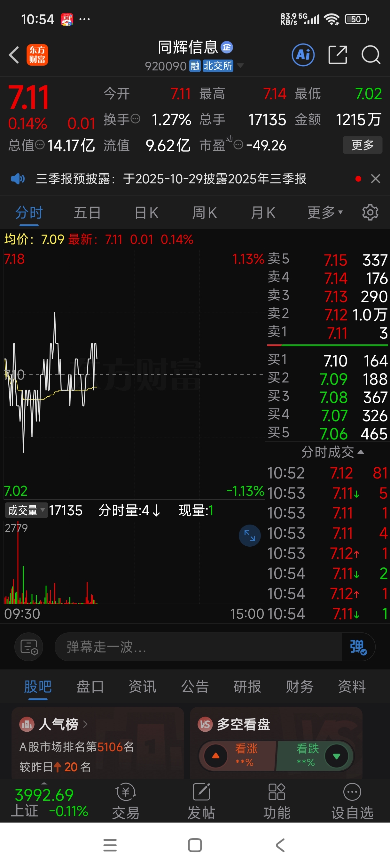Image resolution: width=390 pixels, height=868 pixels.
Task: Open the 发帖 post icon
Action: (201, 801)
